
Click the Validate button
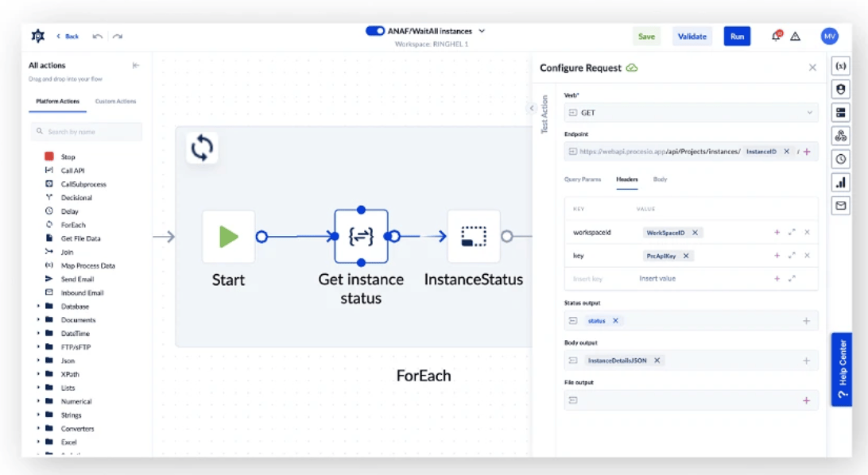(692, 37)
